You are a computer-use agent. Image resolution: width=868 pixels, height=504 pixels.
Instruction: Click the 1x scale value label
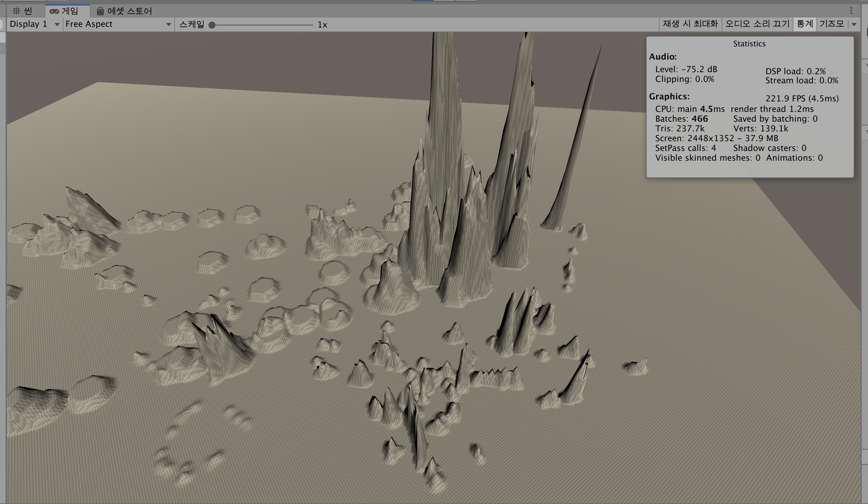tap(322, 25)
